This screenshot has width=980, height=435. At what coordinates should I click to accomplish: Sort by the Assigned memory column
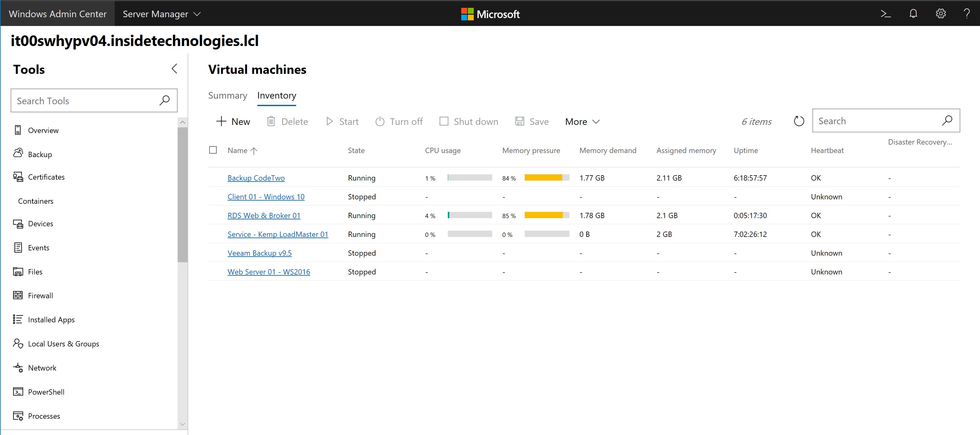pyautogui.click(x=686, y=150)
